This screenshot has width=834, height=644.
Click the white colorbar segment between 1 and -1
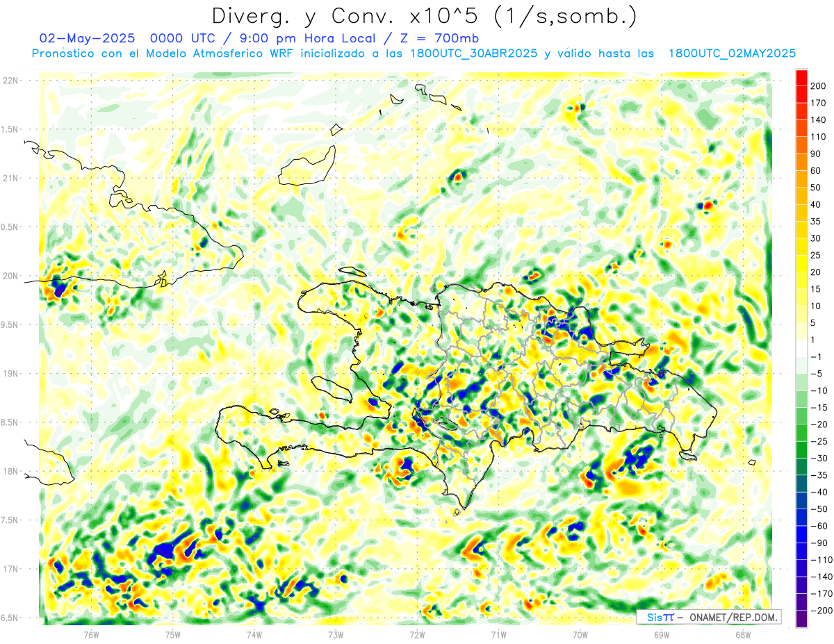[x=801, y=347]
